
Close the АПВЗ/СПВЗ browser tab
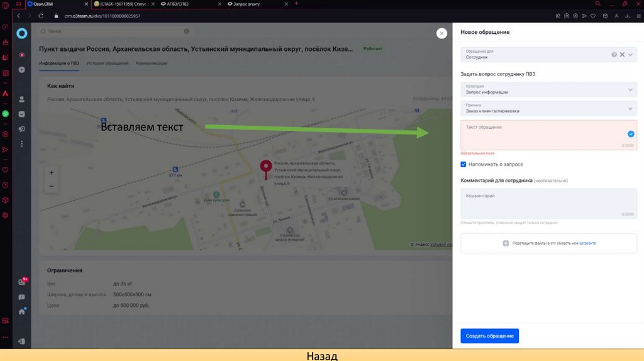point(219,4)
